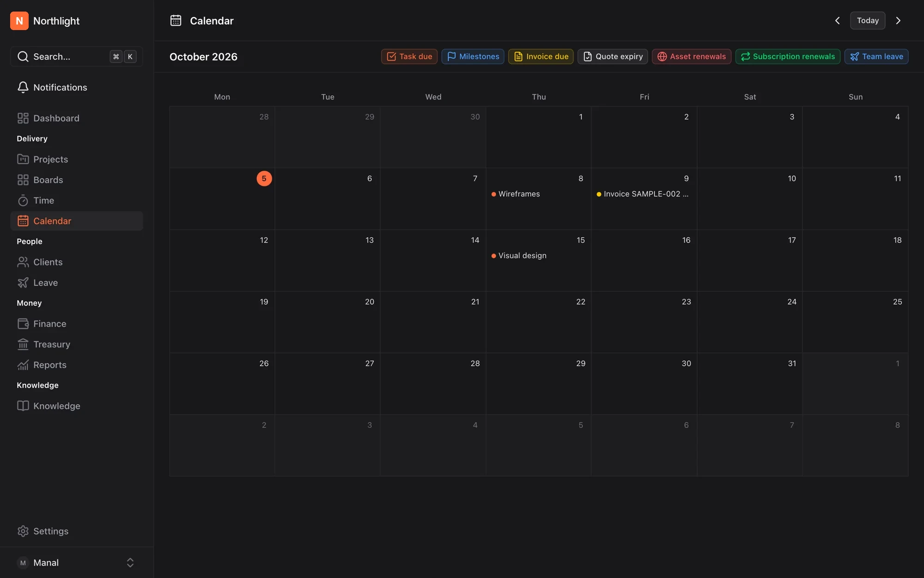Open the Time stopwatch icon
Screen dimensions: 924x578
coord(23,201)
